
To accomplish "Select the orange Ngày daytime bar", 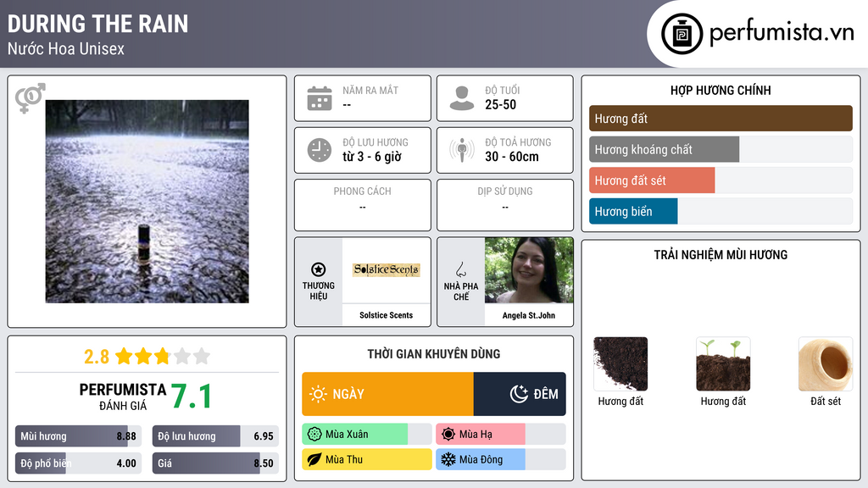I will coord(387,394).
